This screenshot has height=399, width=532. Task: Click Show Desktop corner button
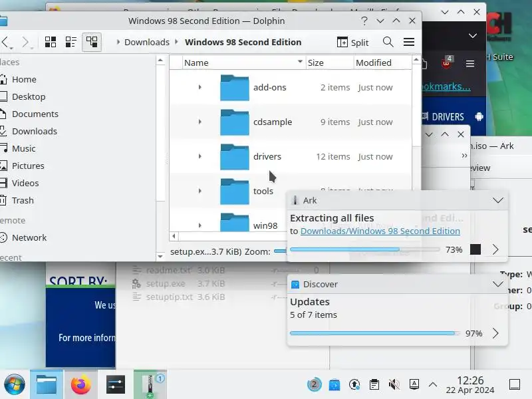(515, 384)
